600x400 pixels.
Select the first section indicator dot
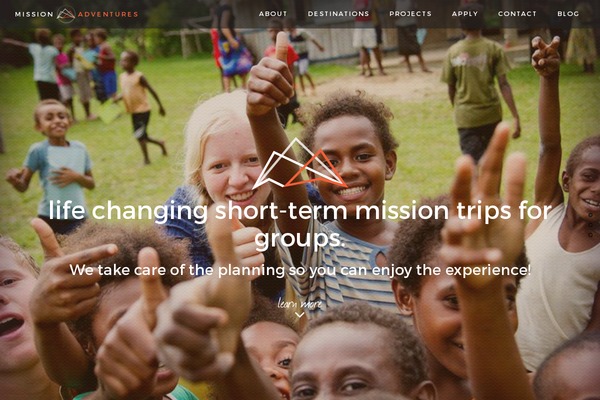click(x=590, y=216)
